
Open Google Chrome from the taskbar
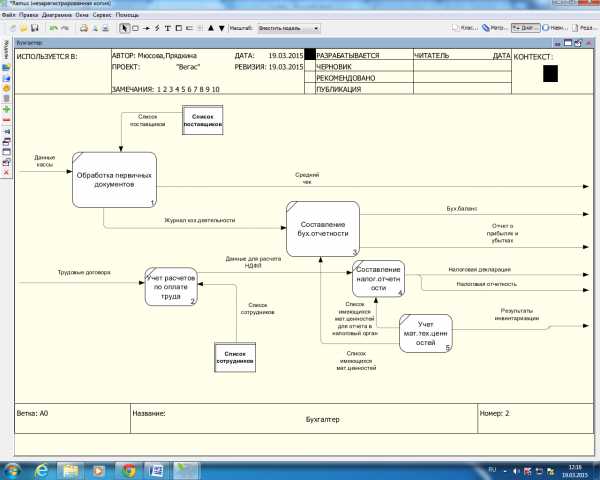[128, 469]
